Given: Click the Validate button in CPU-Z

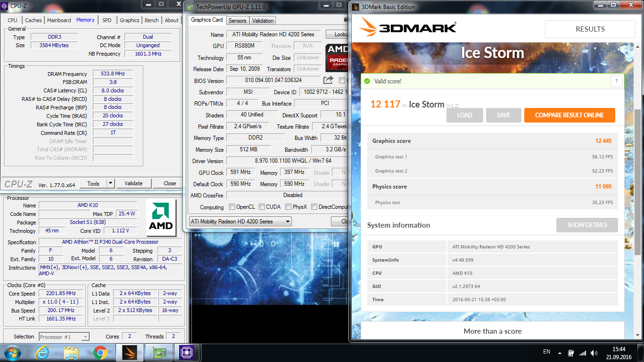Looking at the screenshot, I should [x=133, y=183].
